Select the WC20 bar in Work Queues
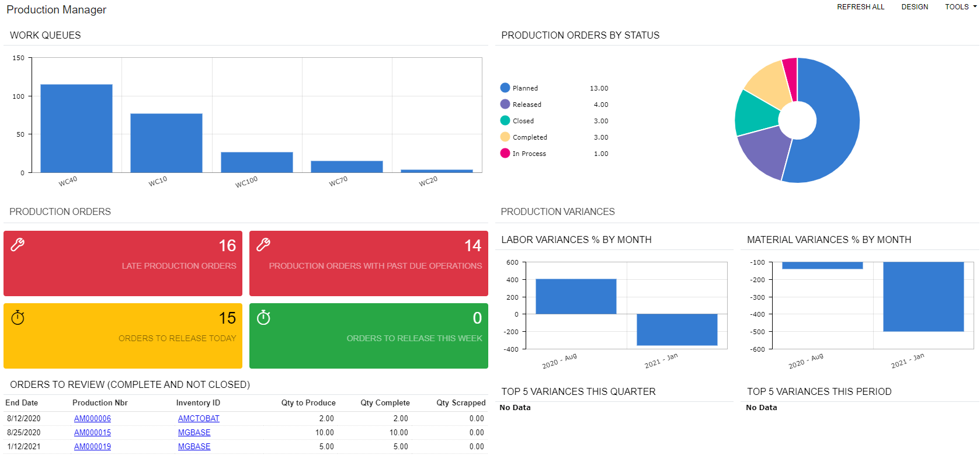This screenshot has height=458, width=980. (437, 171)
